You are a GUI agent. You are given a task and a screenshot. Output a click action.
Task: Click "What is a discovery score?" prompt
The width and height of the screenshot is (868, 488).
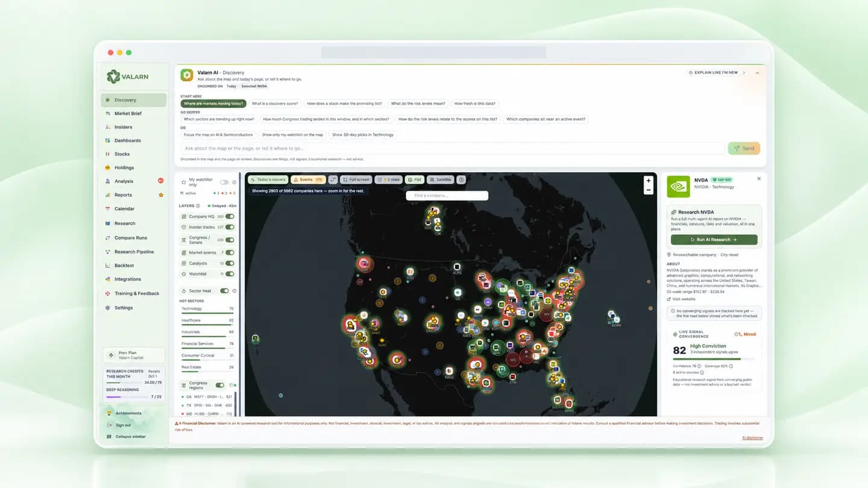275,104
